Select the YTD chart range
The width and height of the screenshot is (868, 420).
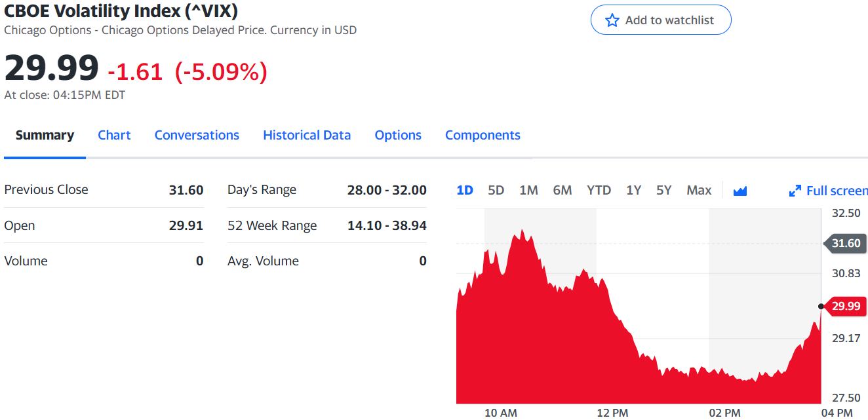point(599,190)
